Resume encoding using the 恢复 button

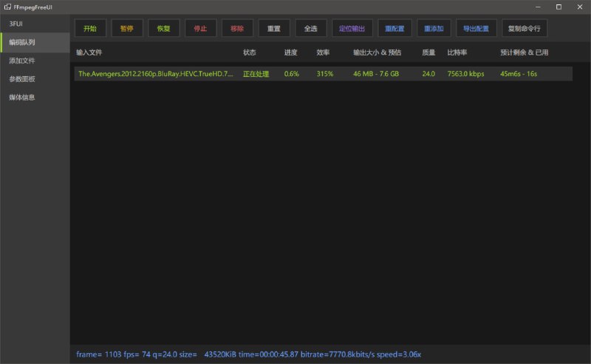pos(163,29)
